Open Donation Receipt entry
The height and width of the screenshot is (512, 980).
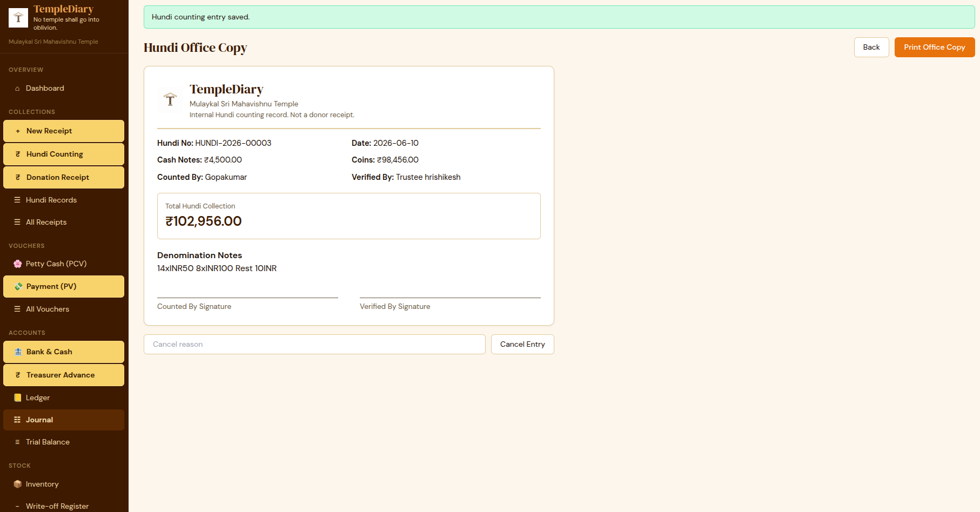pyautogui.click(x=64, y=178)
